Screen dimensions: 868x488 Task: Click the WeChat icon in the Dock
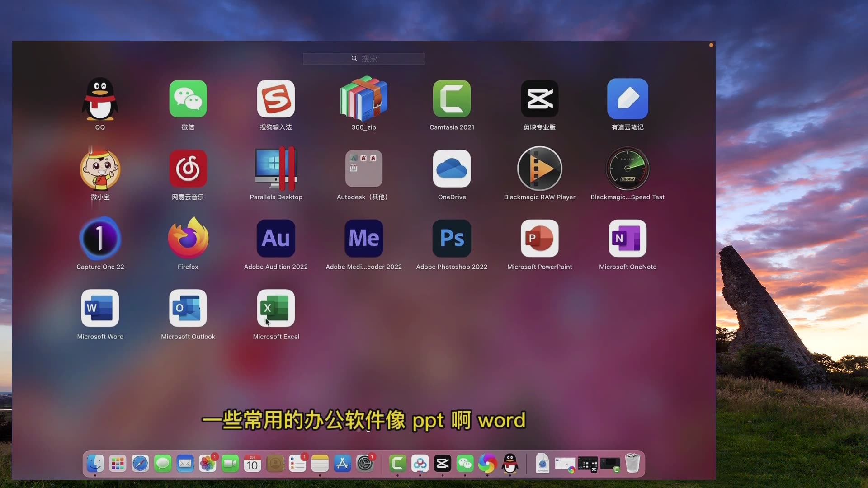tap(465, 464)
